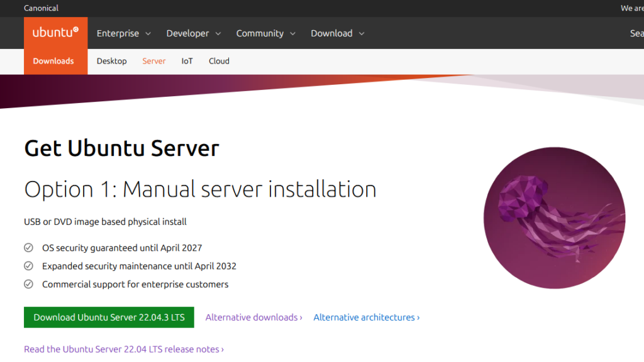Open Alternative downloads link
644x362 pixels.
click(254, 317)
